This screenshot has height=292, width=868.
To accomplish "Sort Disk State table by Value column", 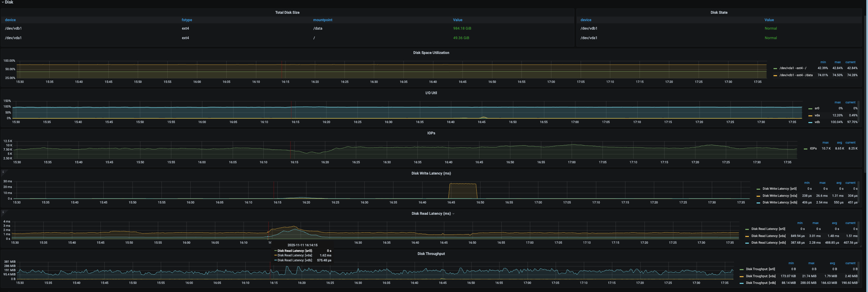I will 769,20.
